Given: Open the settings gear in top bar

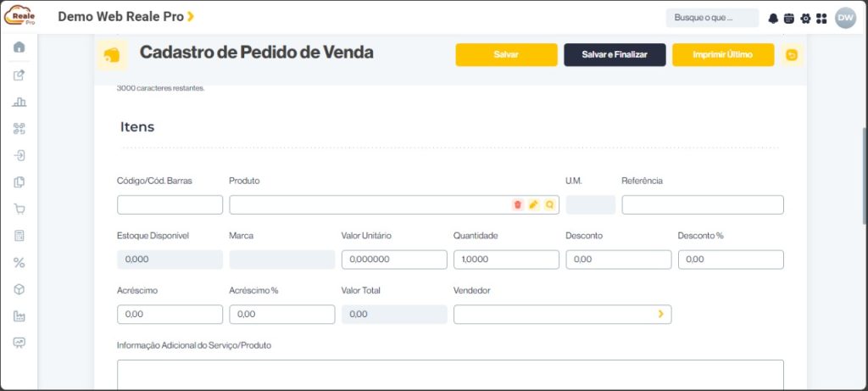Looking at the screenshot, I should point(805,19).
